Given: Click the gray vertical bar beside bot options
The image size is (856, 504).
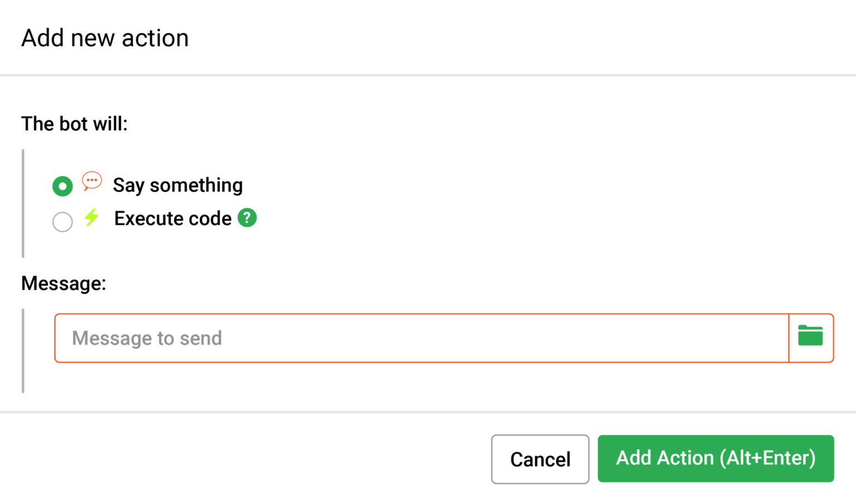Looking at the screenshot, I should (23, 203).
